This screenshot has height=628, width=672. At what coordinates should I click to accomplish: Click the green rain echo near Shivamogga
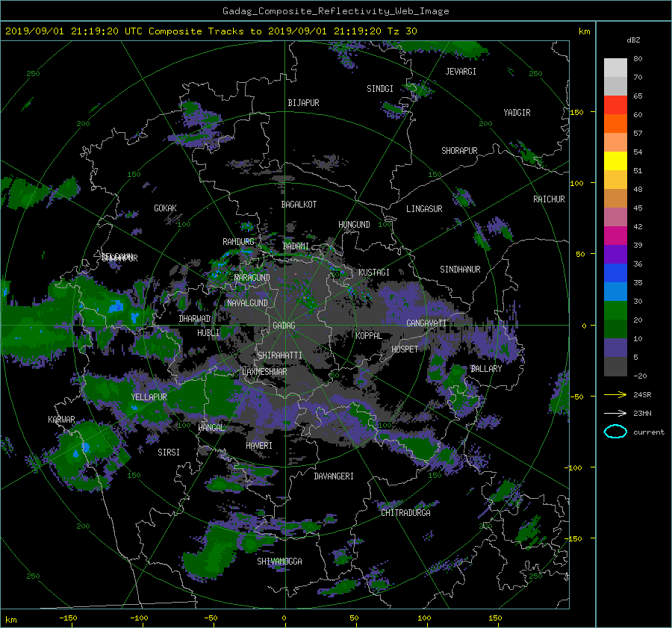pyautogui.click(x=214, y=553)
